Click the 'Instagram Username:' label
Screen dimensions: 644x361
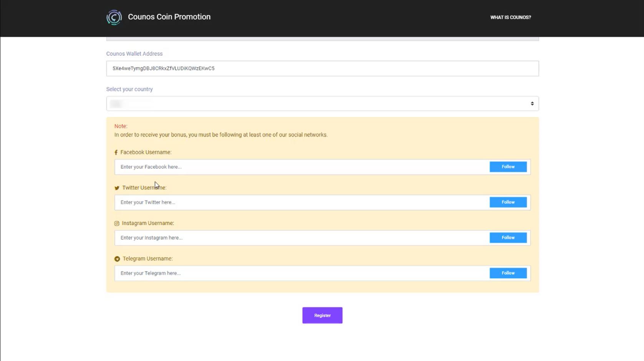[x=148, y=223]
